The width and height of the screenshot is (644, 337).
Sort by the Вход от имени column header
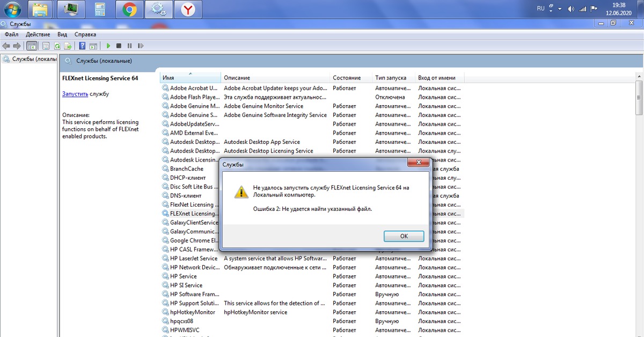point(440,78)
